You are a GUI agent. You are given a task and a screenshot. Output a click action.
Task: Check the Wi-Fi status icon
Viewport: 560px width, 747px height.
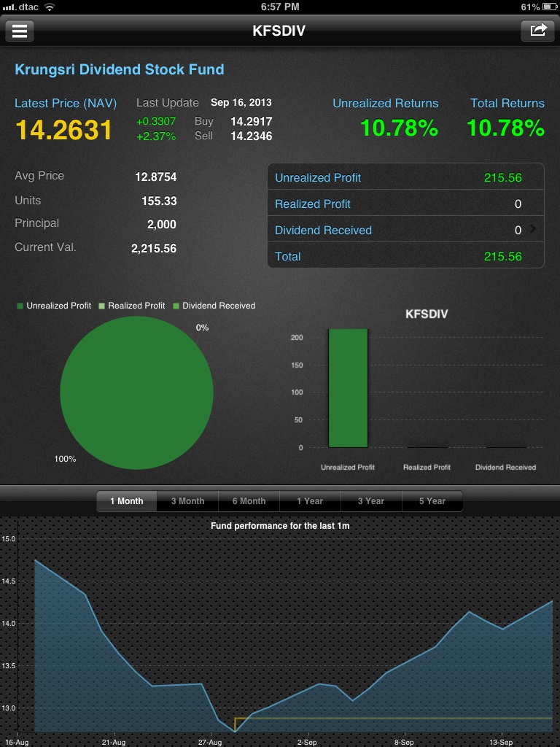[49, 7]
